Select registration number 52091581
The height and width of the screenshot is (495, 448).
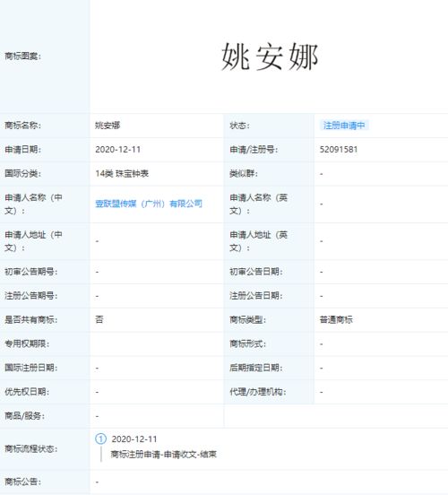[339, 150]
